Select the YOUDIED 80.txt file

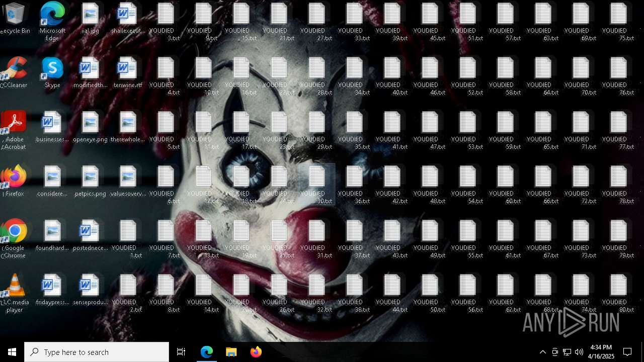[x=618, y=294]
